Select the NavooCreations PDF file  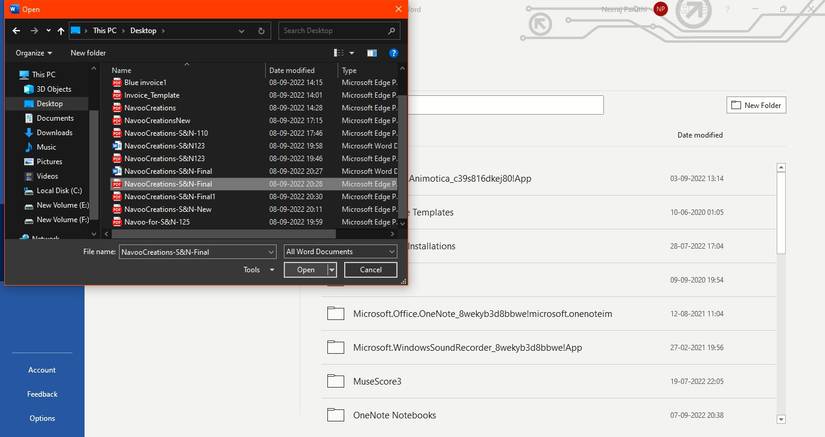click(254, 108)
